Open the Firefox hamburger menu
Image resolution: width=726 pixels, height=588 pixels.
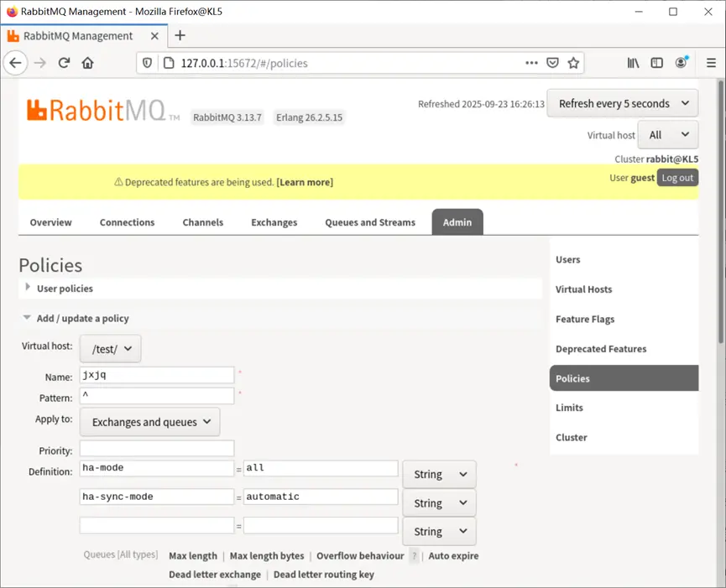[x=711, y=63]
